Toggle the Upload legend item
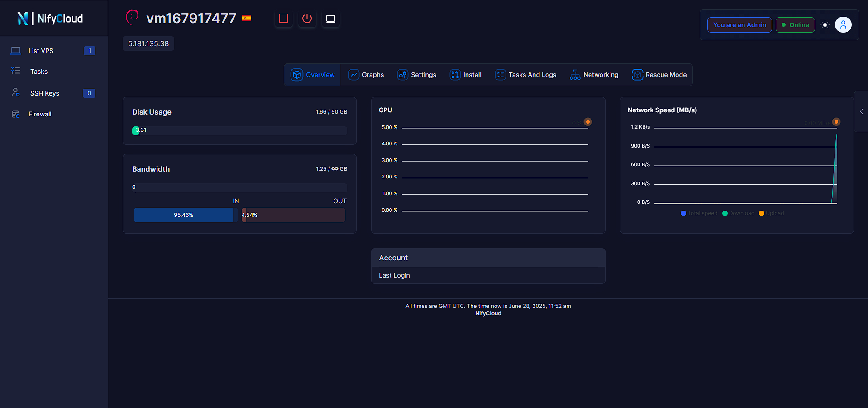 772,213
